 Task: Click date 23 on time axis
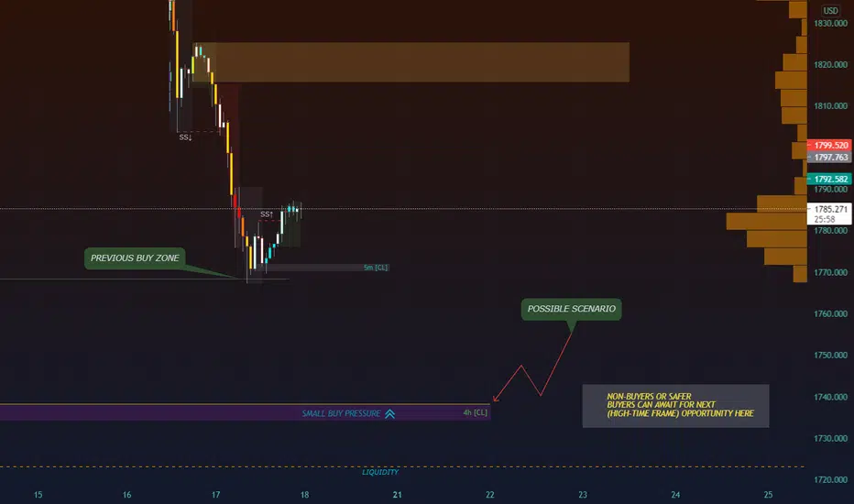[583, 495]
